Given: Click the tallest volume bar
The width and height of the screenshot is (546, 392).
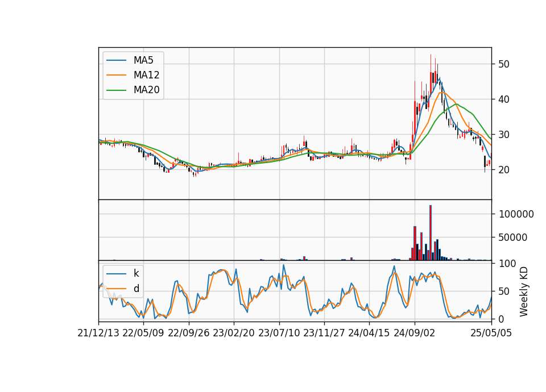Looking at the screenshot, I should click(431, 233).
